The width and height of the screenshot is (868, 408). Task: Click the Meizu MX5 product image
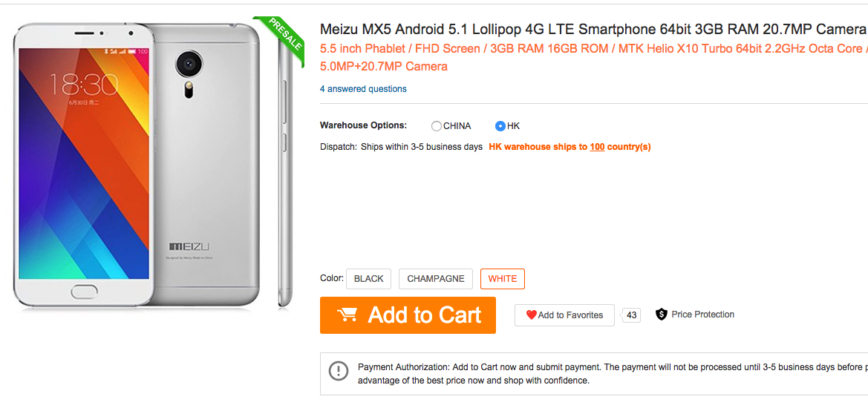[137, 165]
